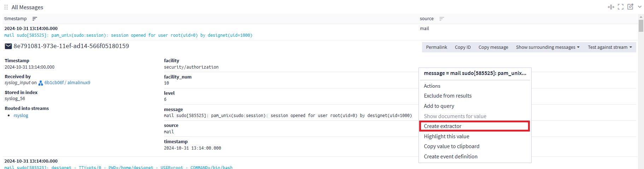Open the rsyslog stream link

pyautogui.click(x=21, y=116)
